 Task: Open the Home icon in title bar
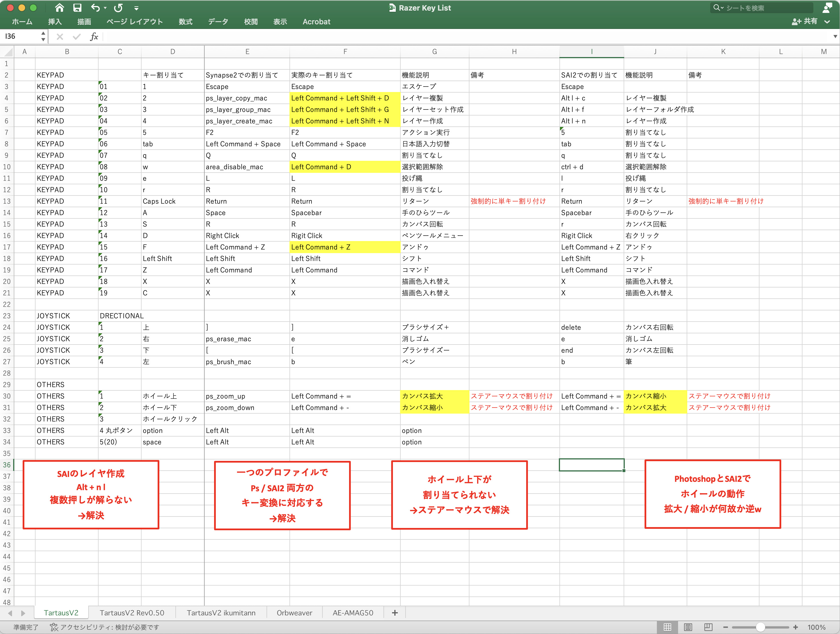(59, 8)
